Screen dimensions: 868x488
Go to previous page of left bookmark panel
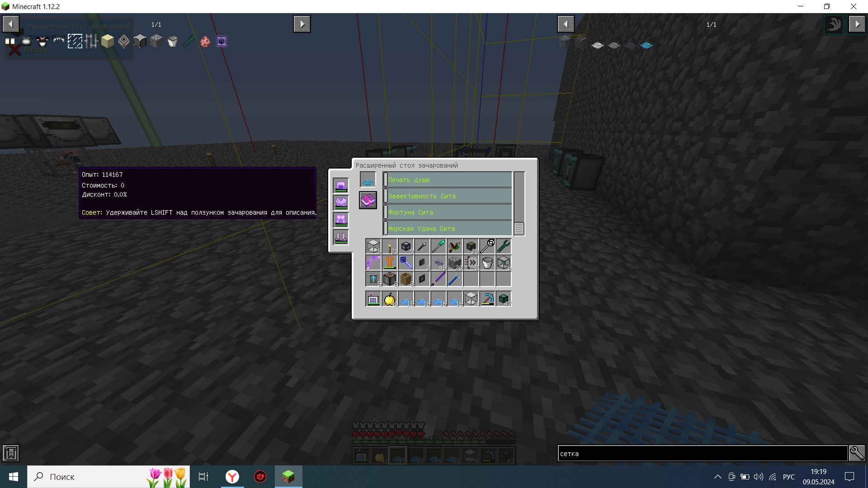point(11,24)
